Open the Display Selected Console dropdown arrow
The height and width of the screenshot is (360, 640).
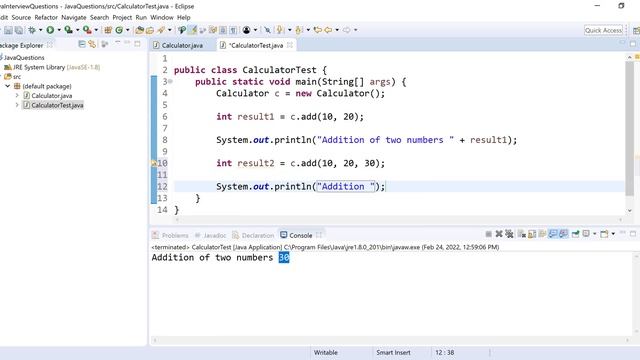point(595,234)
